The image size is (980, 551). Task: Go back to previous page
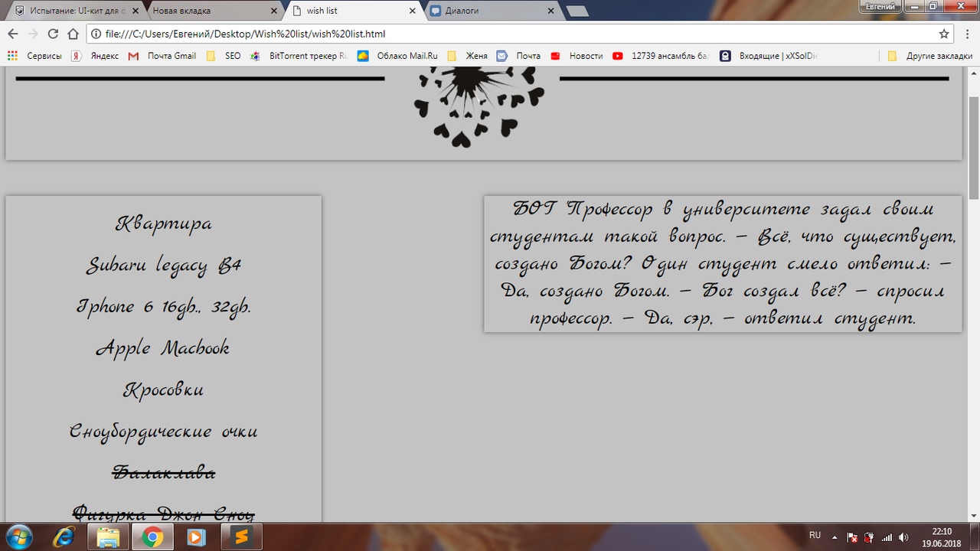pos(12,34)
